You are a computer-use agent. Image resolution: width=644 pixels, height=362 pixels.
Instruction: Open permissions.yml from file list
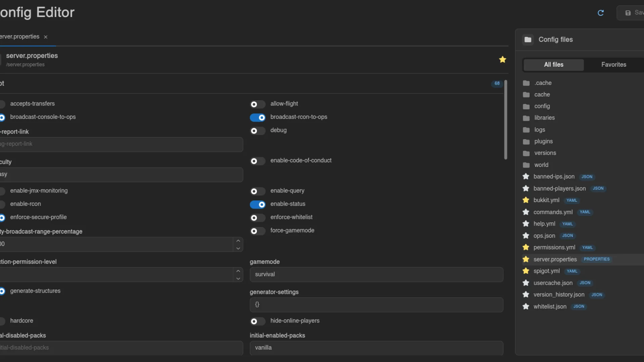click(x=554, y=247)
